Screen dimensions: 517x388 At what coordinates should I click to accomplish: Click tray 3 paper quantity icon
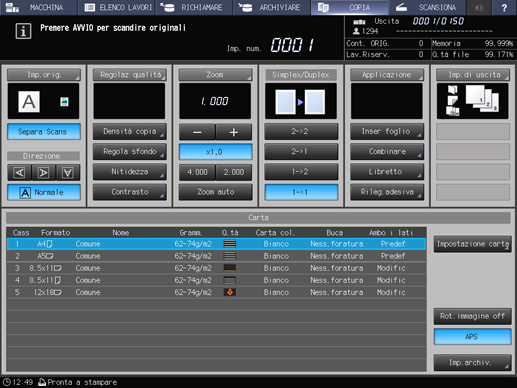point(230,268)
